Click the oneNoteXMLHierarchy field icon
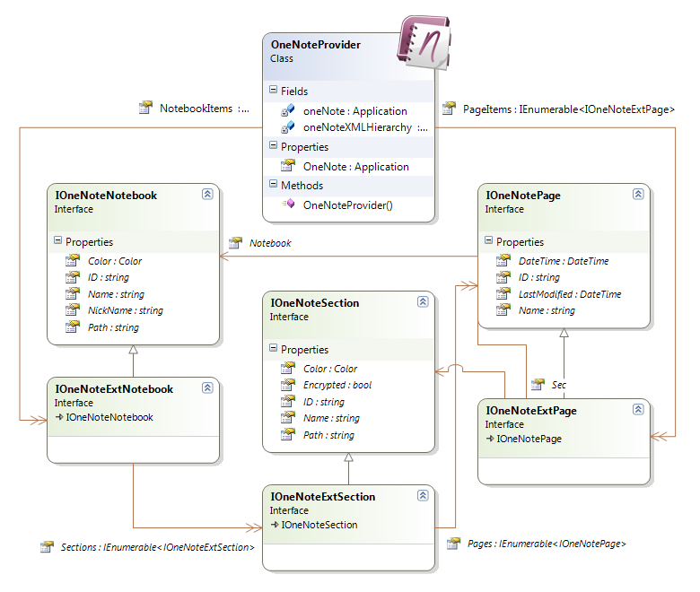This screenshot has width=700, height=592. coord(287,127)
